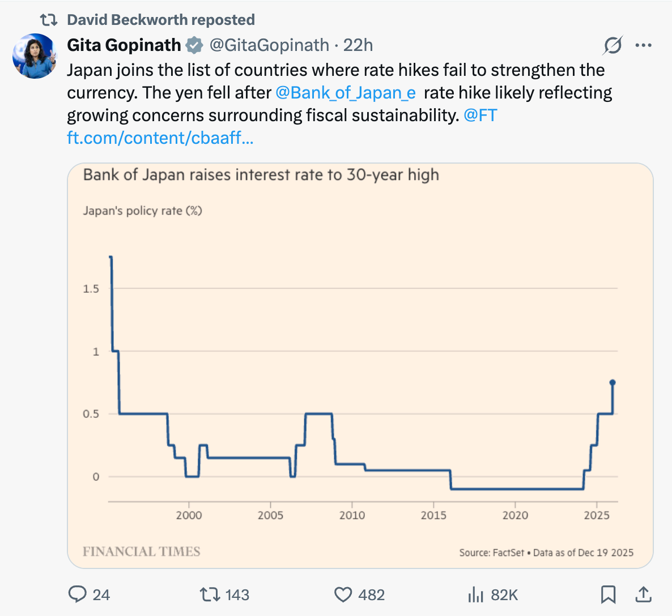Open view analytics bar chart icon

pyautogui.click(x=476, y=594)
